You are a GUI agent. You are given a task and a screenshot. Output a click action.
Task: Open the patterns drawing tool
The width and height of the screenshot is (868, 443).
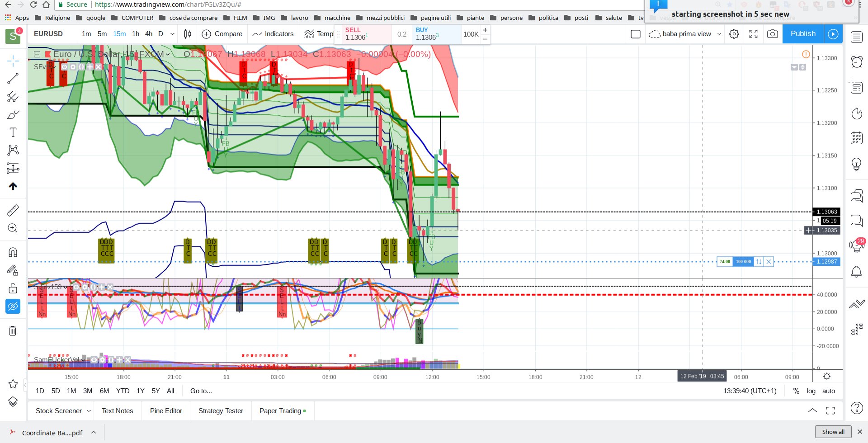pyautogui.click(x=13, y=150)
